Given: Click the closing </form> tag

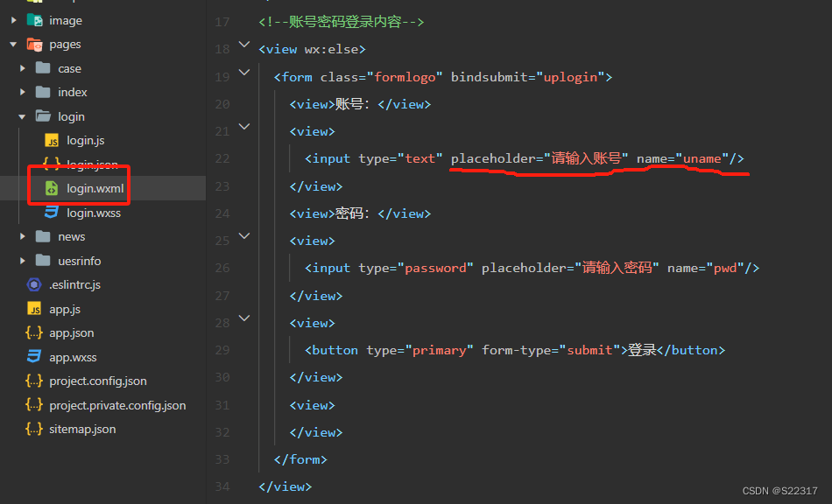Looking at the screenshot, I should point(300,459).
